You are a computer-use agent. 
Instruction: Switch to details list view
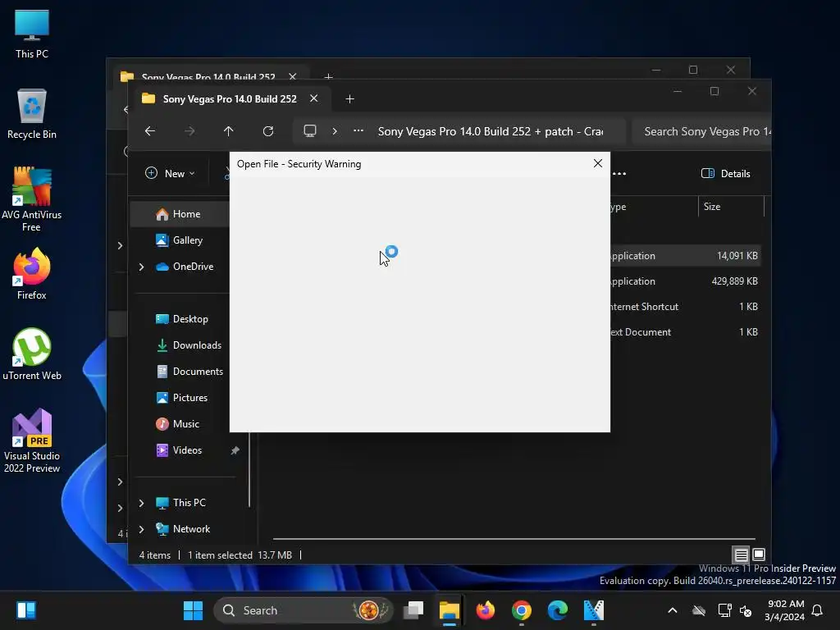[x=741, y=555]
